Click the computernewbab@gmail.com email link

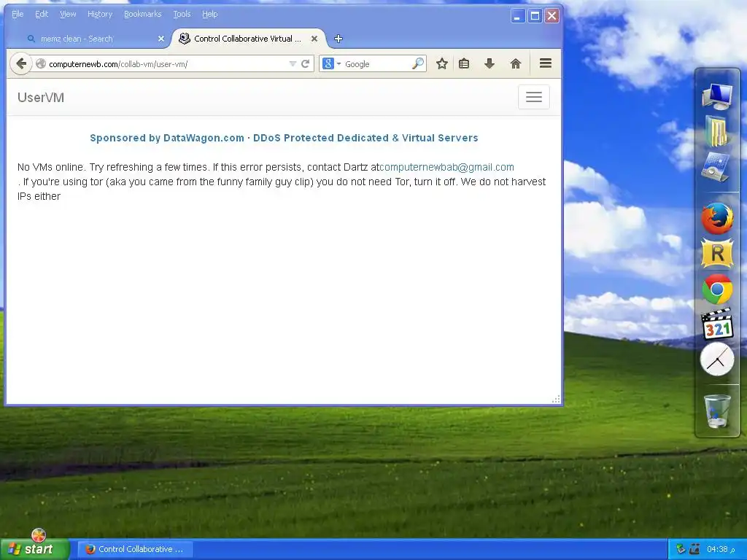coord(447,167)
